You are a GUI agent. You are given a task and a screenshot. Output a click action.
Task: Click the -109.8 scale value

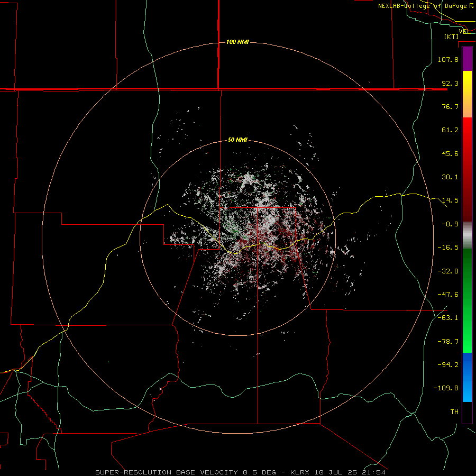coord(446,388)
